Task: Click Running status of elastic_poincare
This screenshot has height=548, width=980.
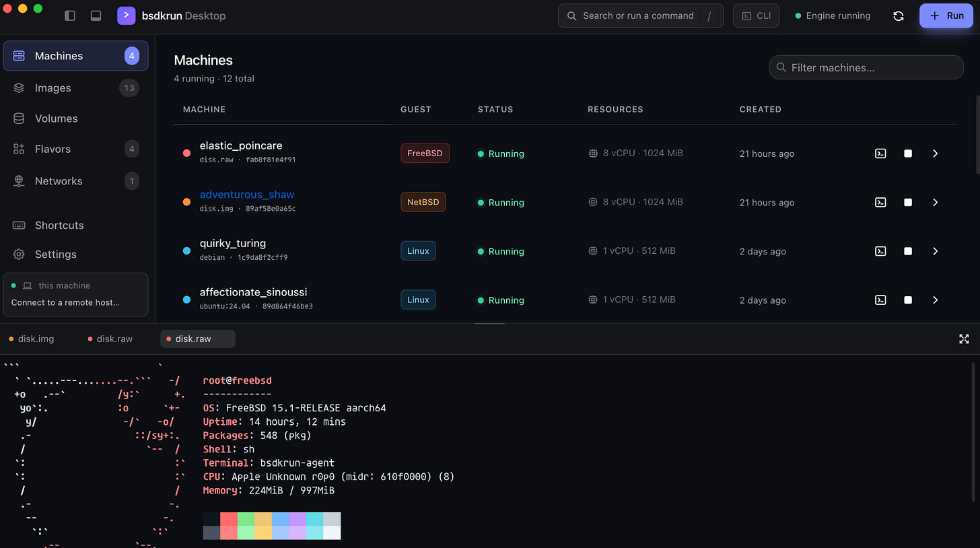Action: click(x=501, y=153)
